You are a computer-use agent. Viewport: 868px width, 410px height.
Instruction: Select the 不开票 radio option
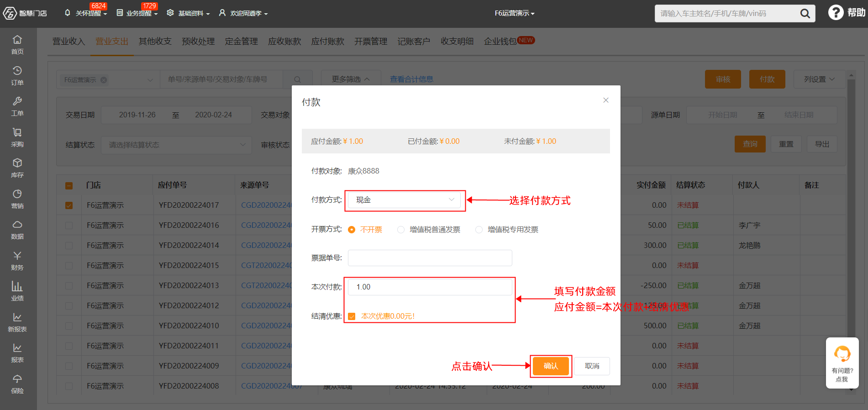[352, 230]
